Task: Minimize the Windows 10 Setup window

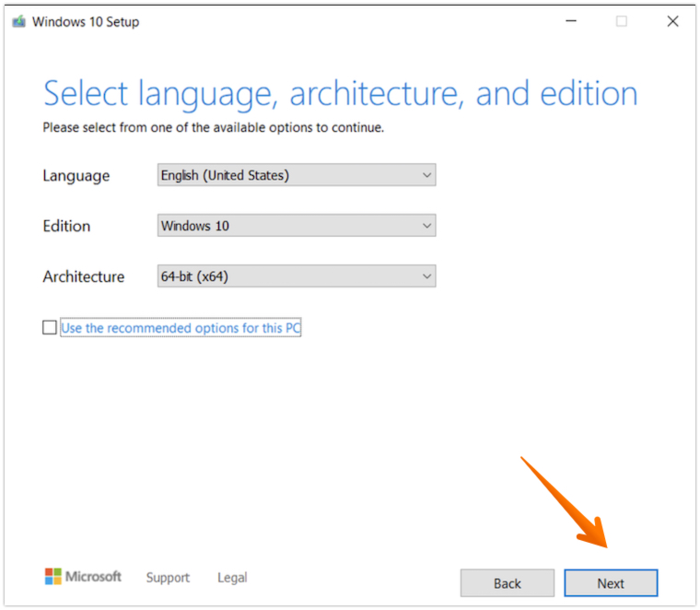Action: pos(569,21)
